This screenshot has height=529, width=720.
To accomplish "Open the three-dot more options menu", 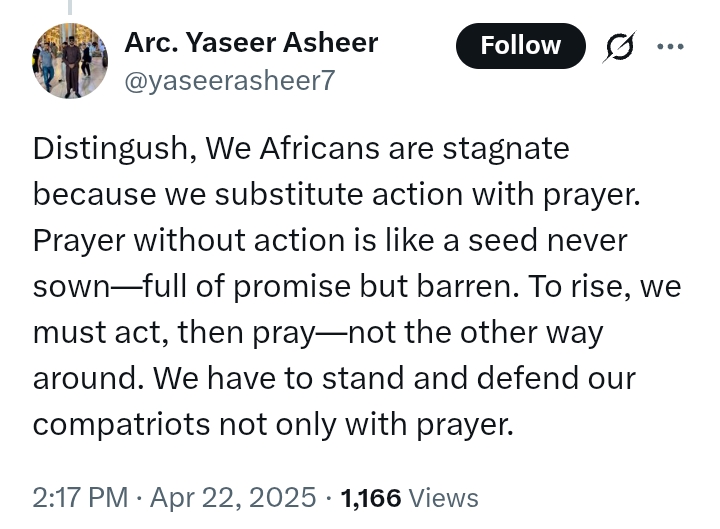I will [670, 46].
